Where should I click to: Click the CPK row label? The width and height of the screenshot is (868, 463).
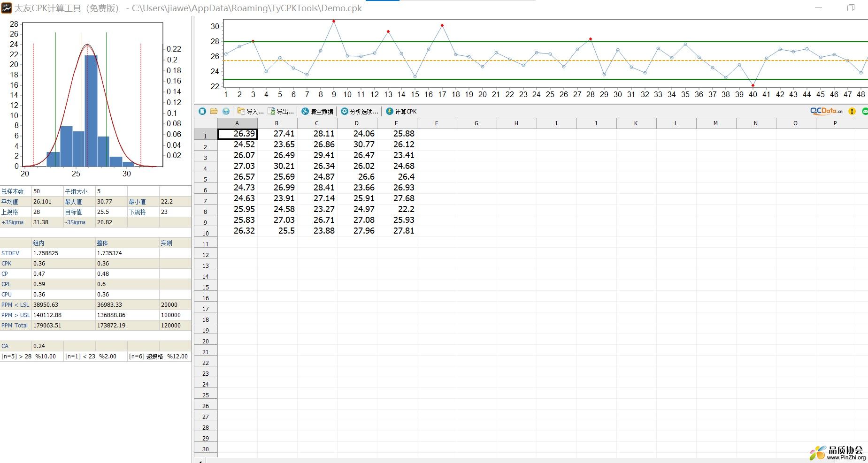point(15,264)
